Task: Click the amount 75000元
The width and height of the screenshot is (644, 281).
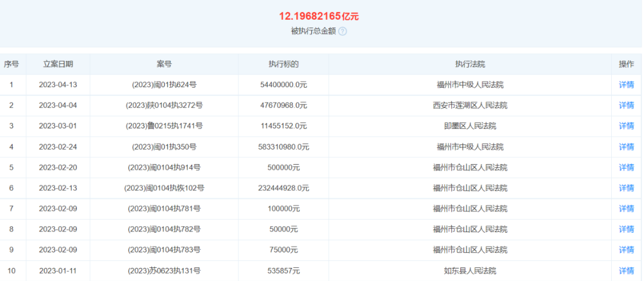Action: tap(283, 250)
